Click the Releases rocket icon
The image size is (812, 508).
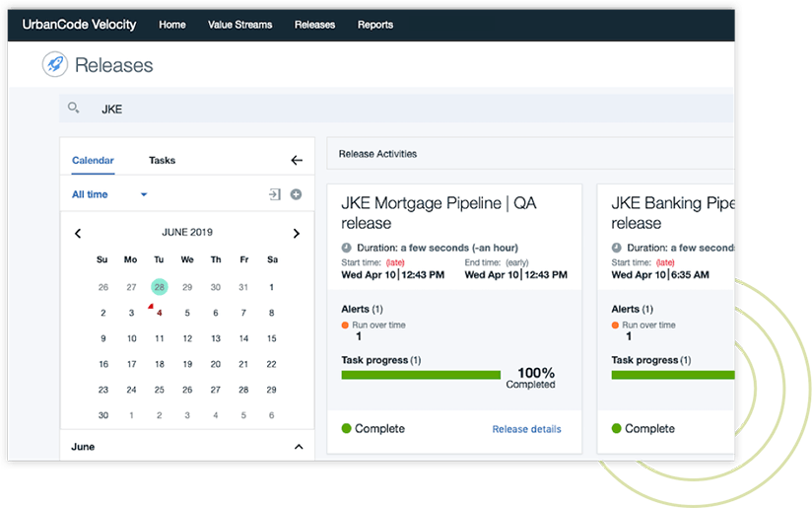55,64
